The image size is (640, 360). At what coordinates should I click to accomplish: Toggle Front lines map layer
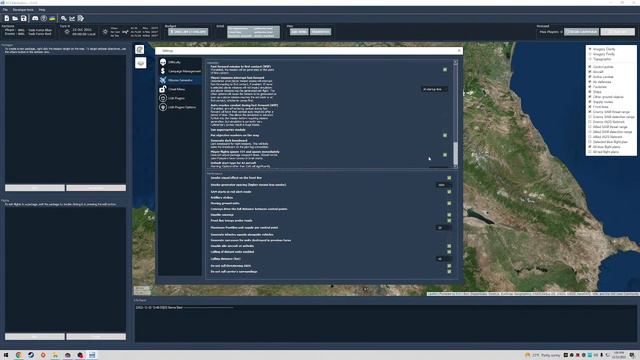click(590, 107)
